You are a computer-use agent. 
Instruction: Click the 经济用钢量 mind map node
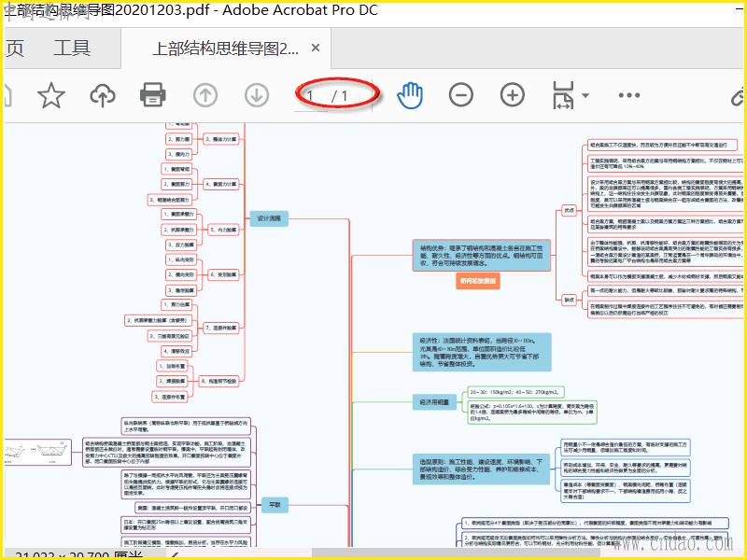tap(434, 402)
